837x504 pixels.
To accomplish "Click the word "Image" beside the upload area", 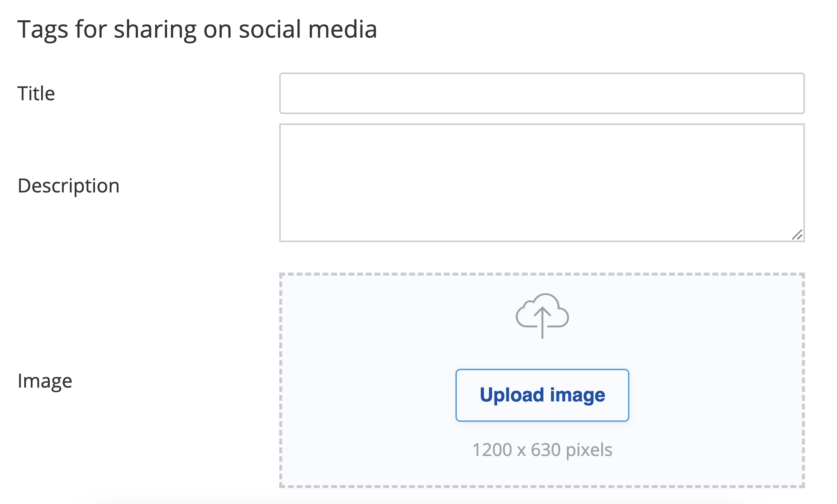I will coord(45,381).
